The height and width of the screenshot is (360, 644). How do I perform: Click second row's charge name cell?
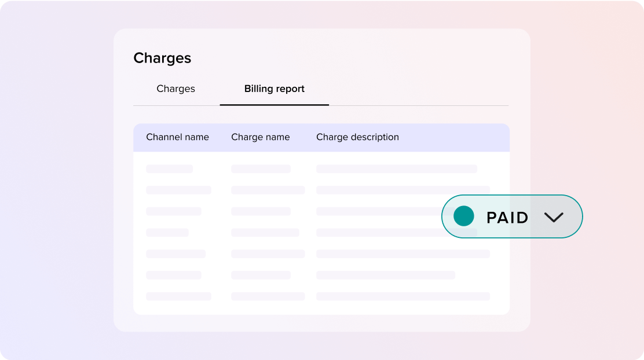[x=268, y=190]
